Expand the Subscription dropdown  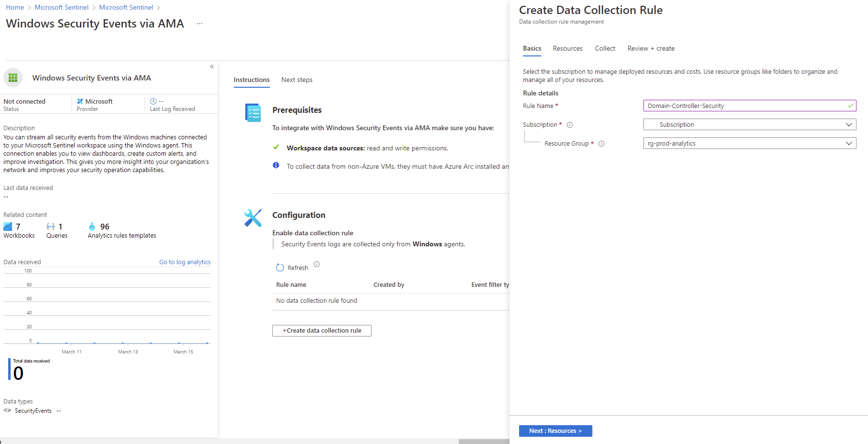point(749,124)
